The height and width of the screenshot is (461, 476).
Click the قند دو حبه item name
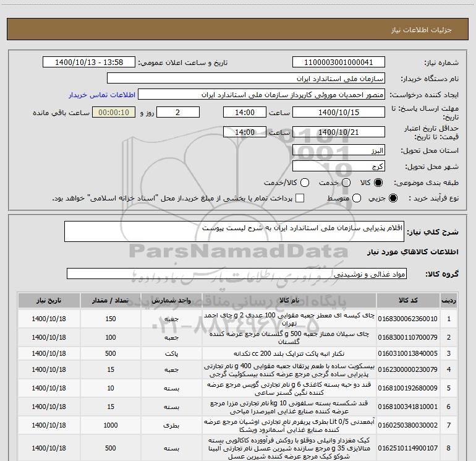pos(289,388)
